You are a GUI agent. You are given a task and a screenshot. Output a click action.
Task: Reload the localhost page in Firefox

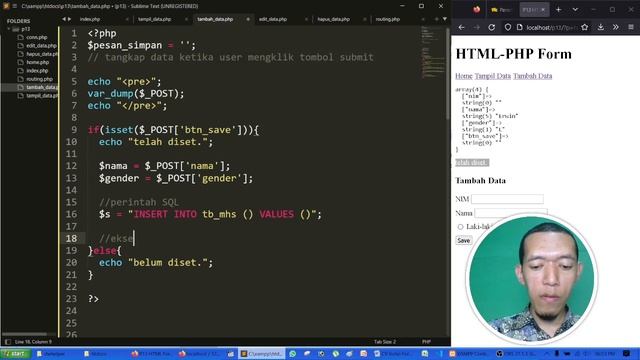[491, 27]
